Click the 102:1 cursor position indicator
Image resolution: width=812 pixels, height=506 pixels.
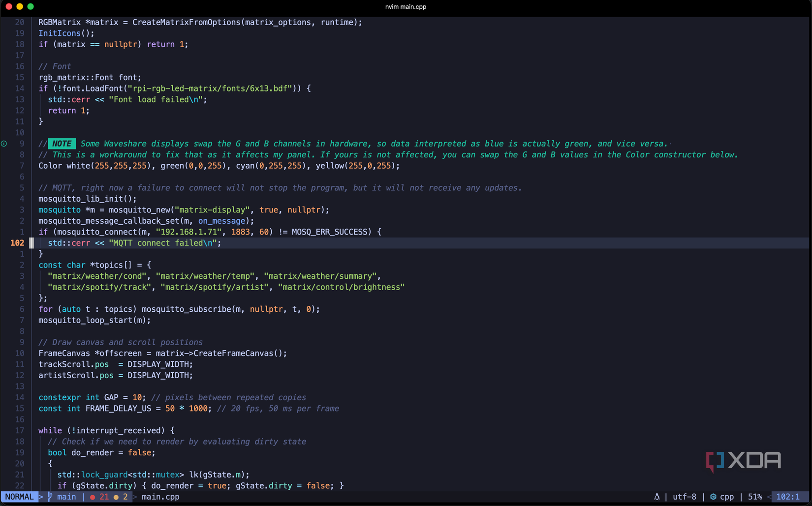click(x=788, y=497)
